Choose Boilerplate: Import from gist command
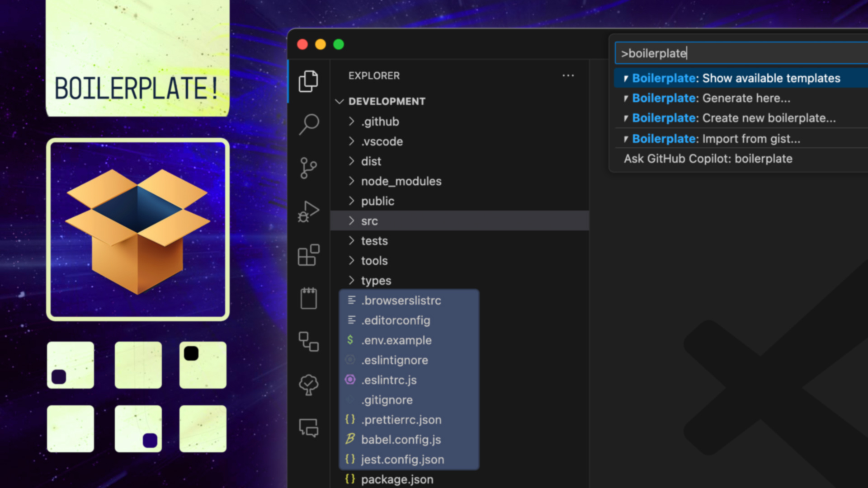Viewport: 868px width, 488px height. point(716,139)
